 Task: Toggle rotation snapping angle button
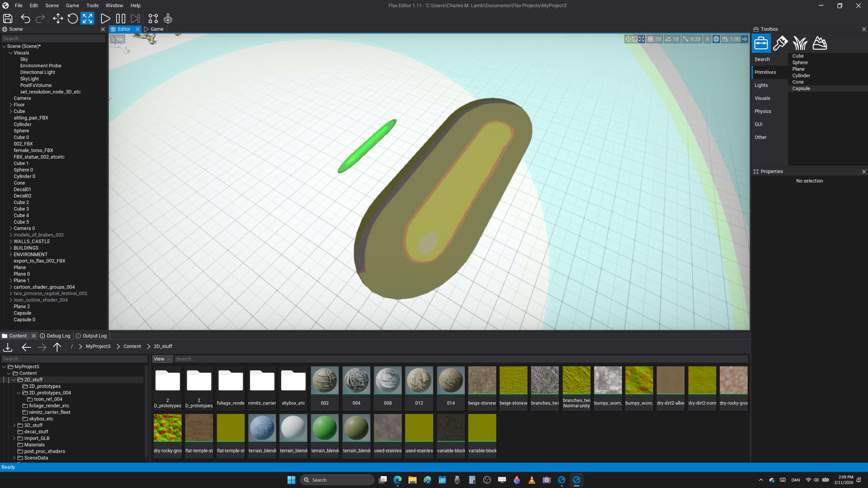click(x=668, y=39)
